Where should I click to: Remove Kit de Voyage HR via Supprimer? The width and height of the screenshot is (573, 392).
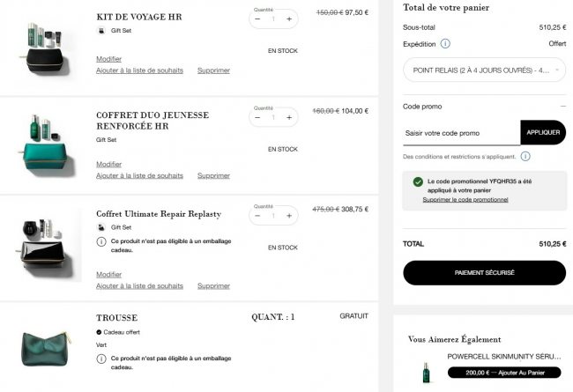[214, 70]
